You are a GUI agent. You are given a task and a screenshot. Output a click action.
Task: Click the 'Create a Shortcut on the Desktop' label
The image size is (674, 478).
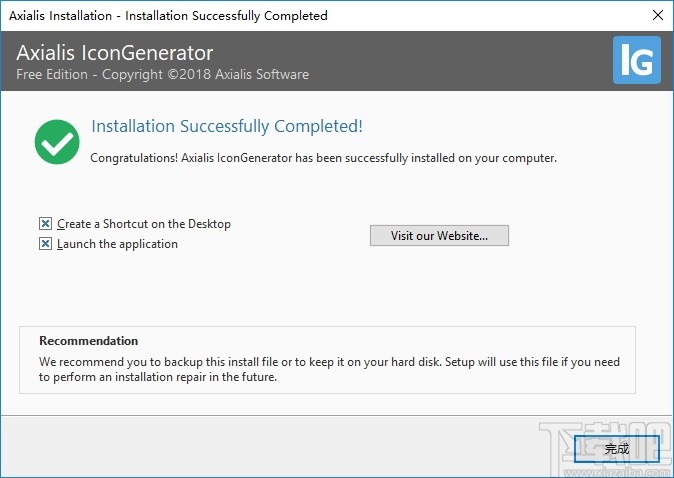(144, 224)
